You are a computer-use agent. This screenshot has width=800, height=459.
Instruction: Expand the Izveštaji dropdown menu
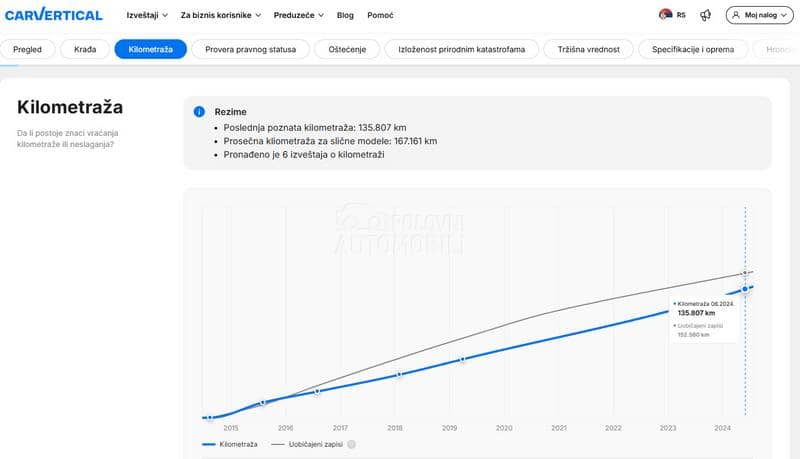pos(148,15)
